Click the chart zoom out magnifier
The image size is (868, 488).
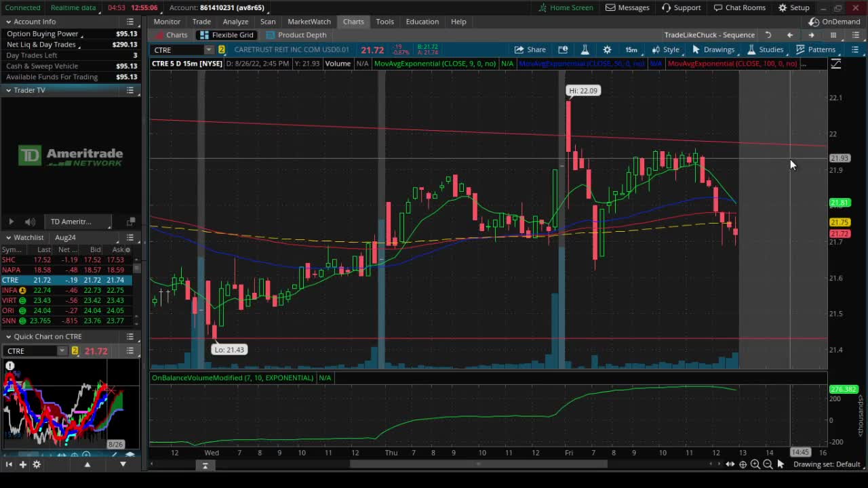[768, 464]
